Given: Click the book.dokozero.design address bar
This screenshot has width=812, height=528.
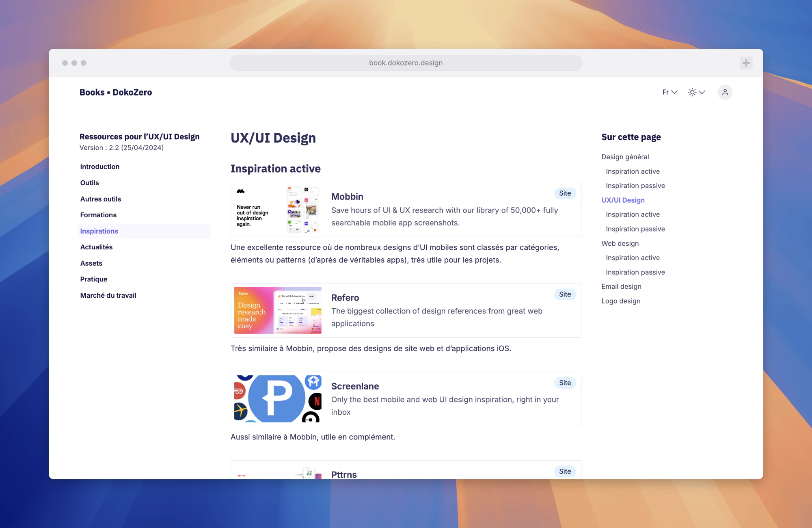Looking at the screenshot, I should [x=406, y=63].
